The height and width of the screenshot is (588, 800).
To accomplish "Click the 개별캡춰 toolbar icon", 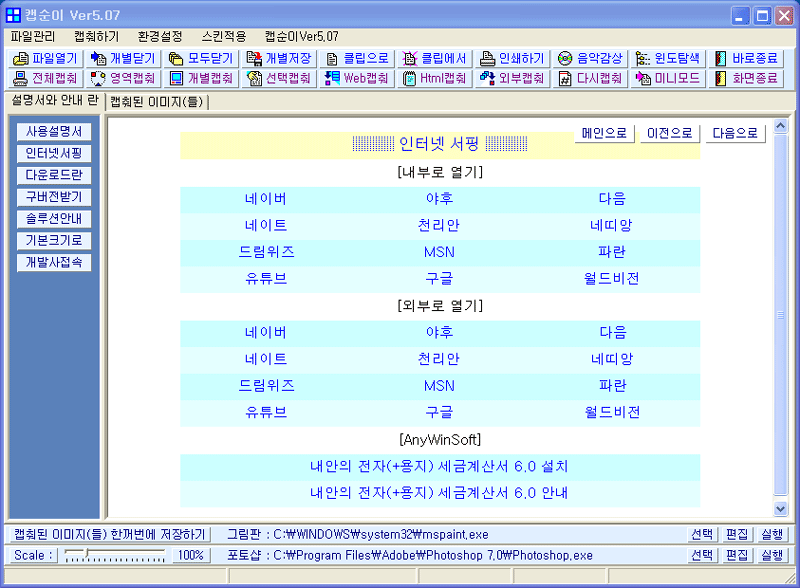I will (176, 78).
